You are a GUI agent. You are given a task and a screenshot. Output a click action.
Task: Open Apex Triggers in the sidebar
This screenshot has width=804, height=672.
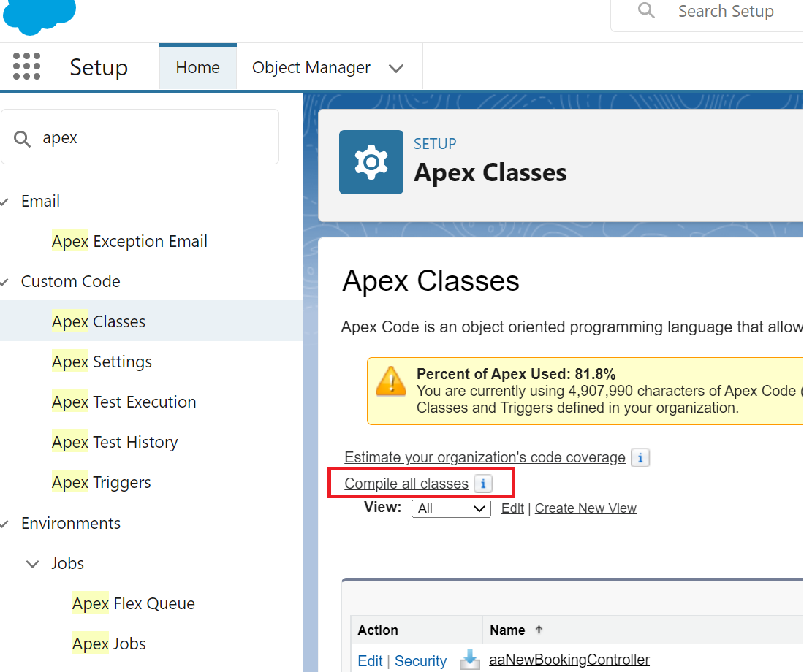102,482
